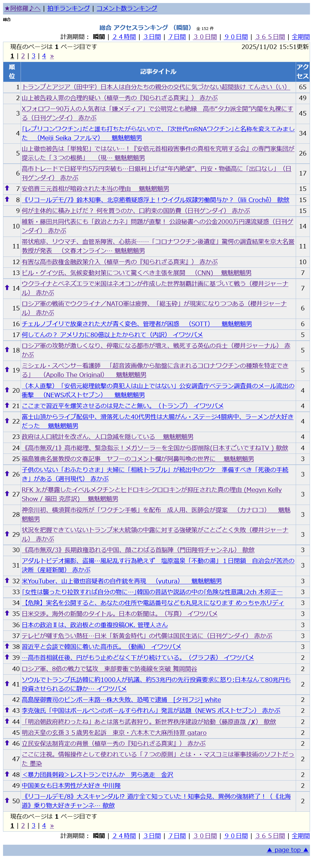Click the rising arrow icon at rank 32
The height and width of the screenshot is (868, 313).
tap(7, 580)
